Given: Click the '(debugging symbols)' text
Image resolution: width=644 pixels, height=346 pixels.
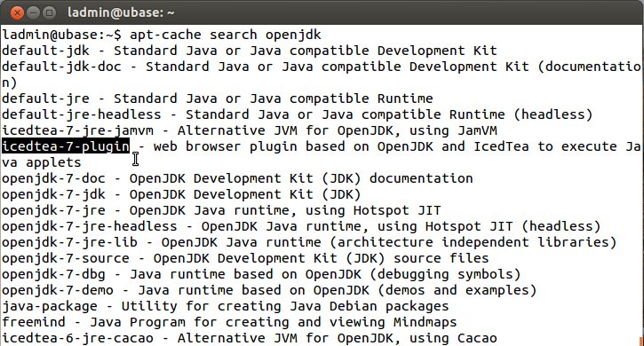Looking at the screenshot, I should (445, 275).
